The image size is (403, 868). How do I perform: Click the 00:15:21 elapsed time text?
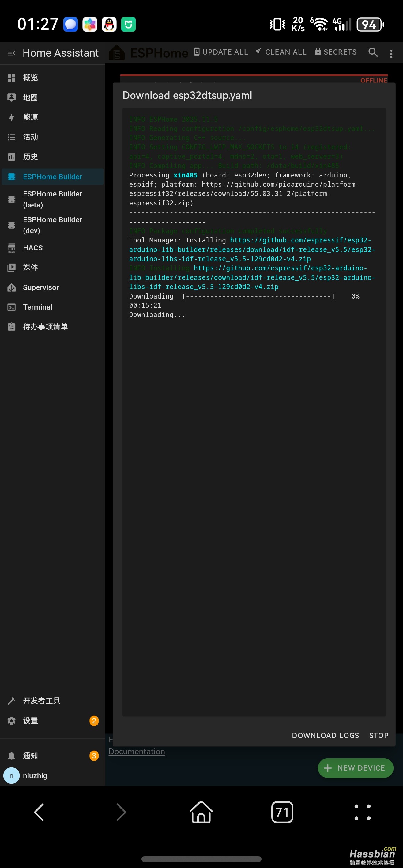[145, 305]
